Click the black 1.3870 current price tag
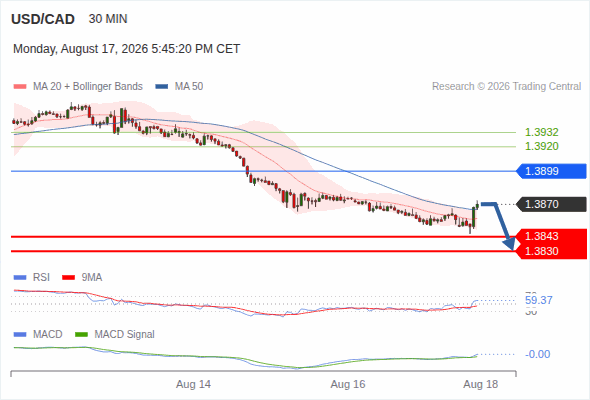 point(551,204)
